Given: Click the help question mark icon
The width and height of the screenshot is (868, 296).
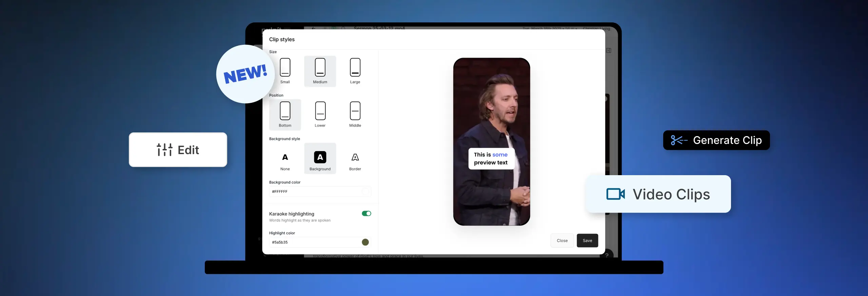Looking at the screenshot, I should [607, 255].
